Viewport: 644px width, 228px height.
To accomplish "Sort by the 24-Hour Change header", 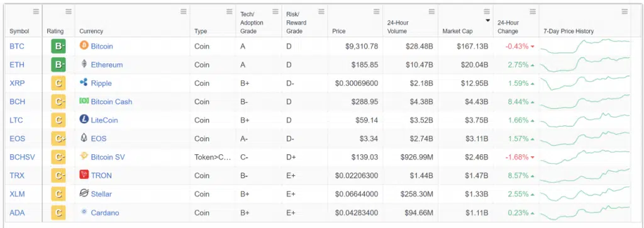I will [508, 27].
